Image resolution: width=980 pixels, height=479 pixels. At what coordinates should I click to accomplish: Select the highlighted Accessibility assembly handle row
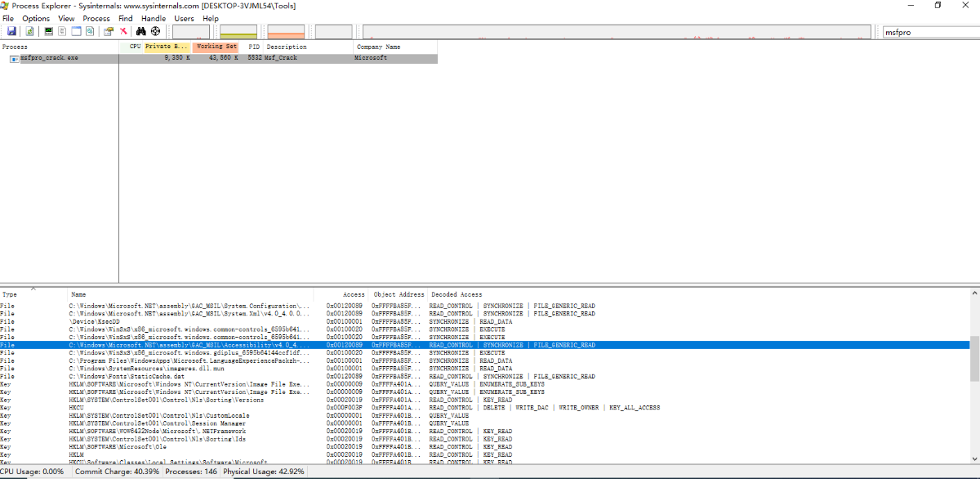(x=484, y=345)
